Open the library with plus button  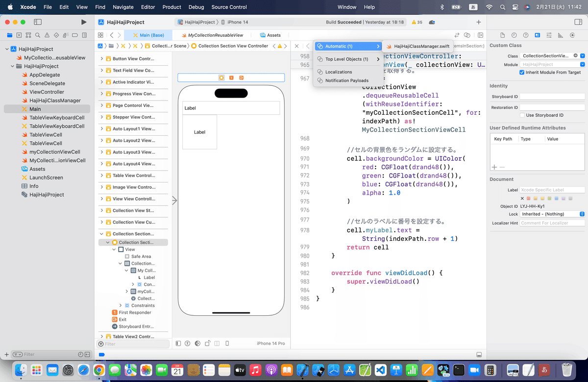(479, 22)
